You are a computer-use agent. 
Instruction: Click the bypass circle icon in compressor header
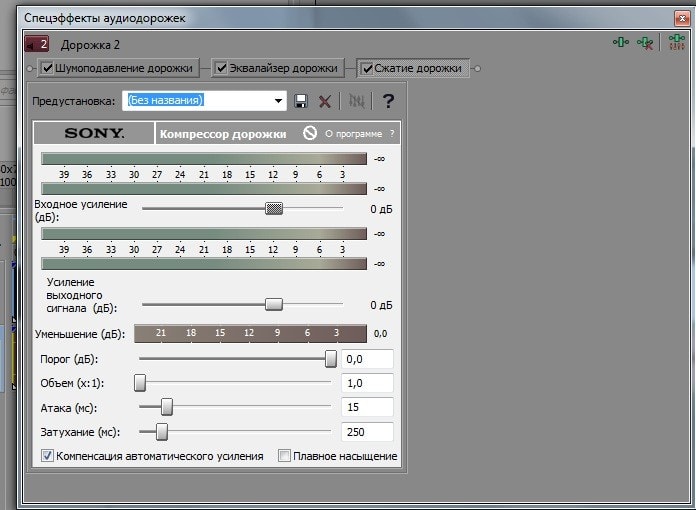[310, 133]
